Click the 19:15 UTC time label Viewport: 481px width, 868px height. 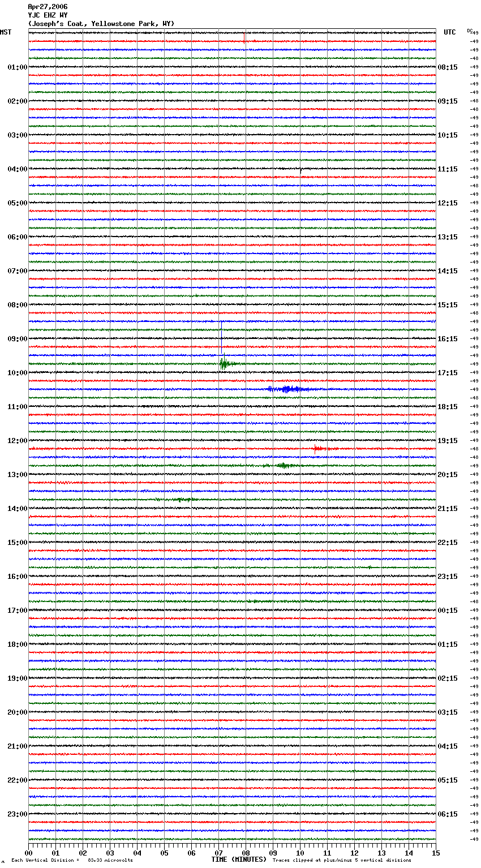coord(448,441)
